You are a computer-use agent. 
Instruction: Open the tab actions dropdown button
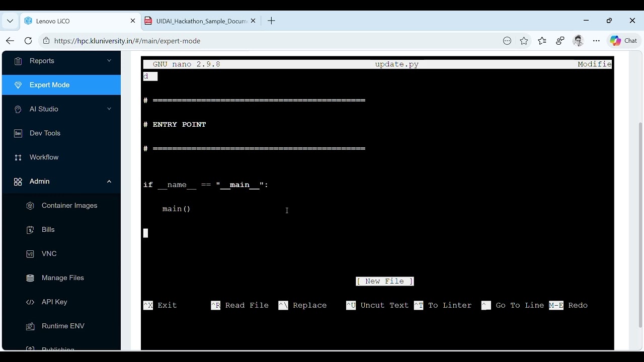tap(10, 21)
